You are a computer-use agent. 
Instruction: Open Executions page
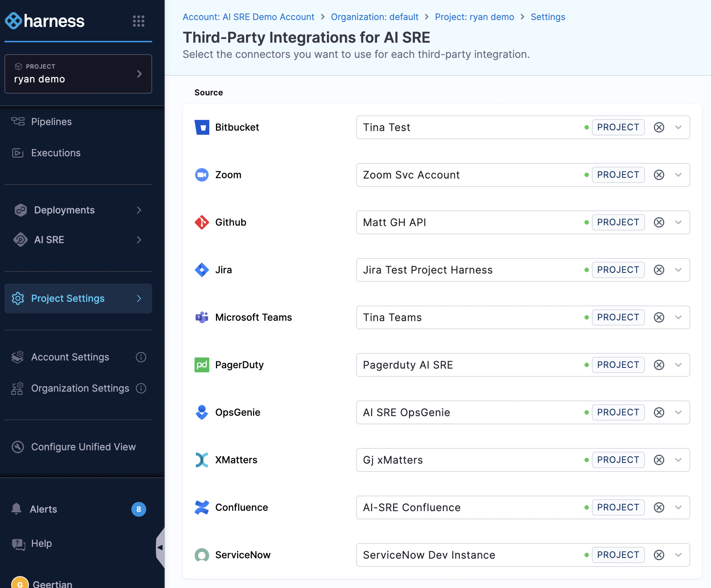tap(56, 153)
